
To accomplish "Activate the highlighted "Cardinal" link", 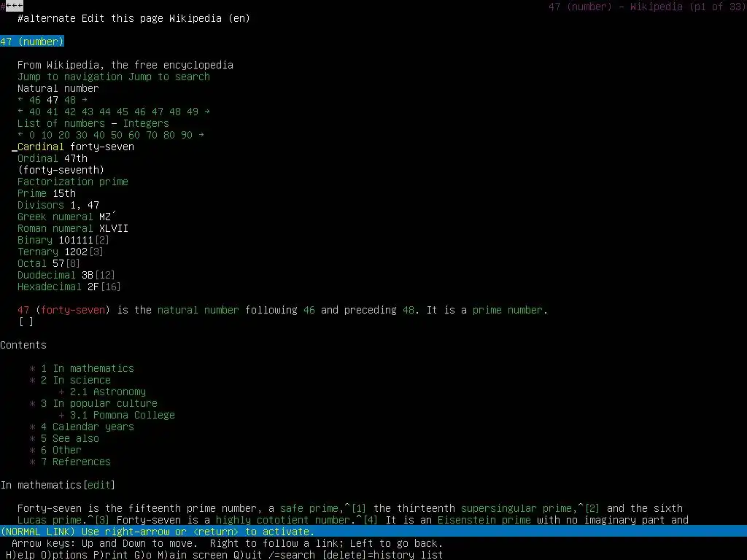I will click(x=41, y=147).
